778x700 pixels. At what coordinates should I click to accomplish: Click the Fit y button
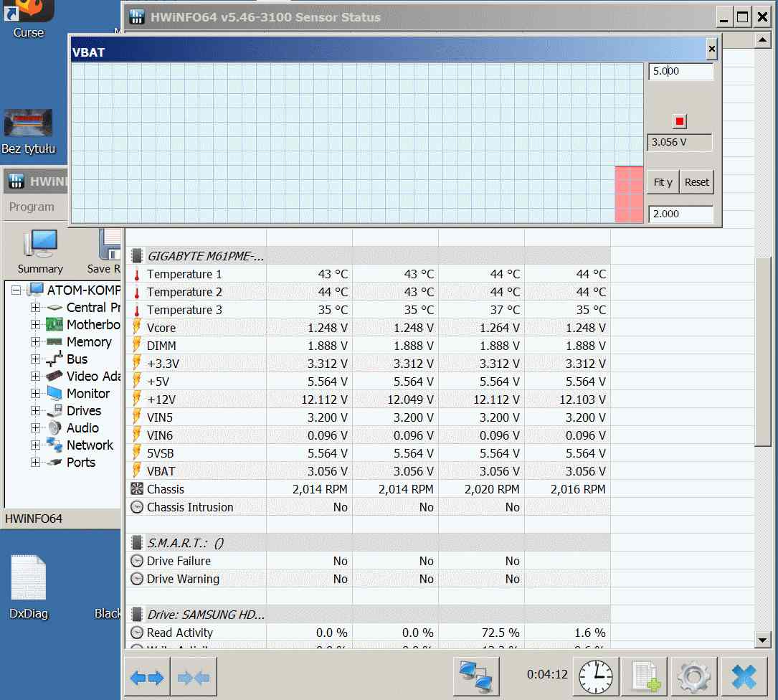[x=663, y=182]
